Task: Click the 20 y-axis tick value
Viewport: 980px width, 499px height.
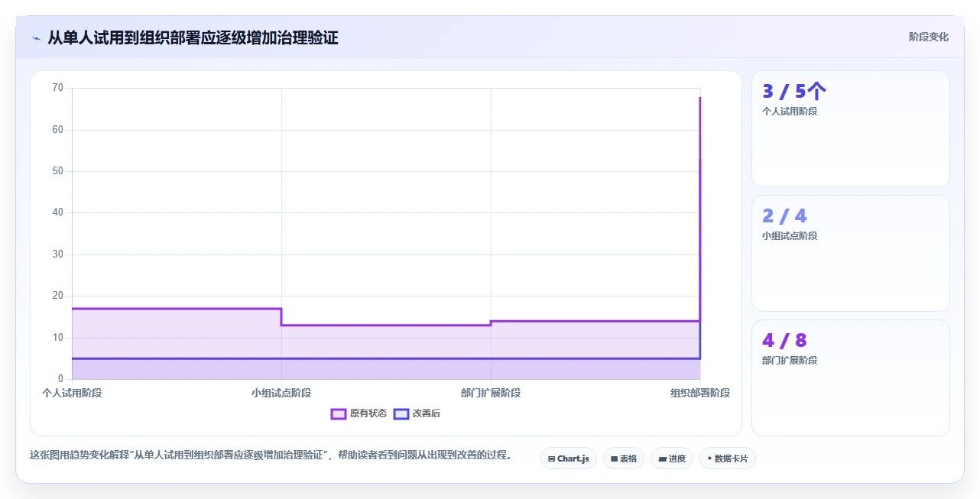Action: pos(58,296)
